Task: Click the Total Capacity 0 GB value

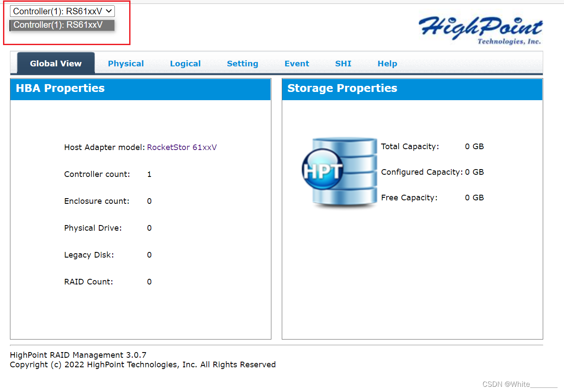Action: [x=474, y=147]
